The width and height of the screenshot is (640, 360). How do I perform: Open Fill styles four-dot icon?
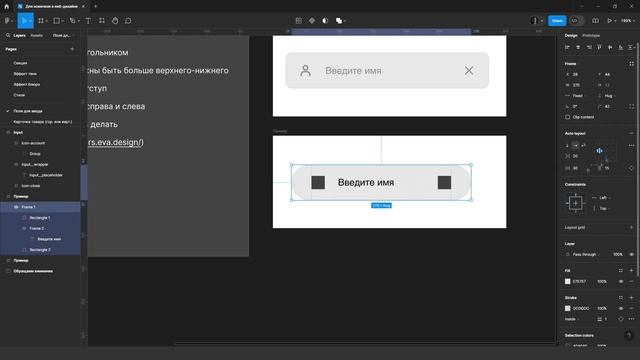point(621,271)
